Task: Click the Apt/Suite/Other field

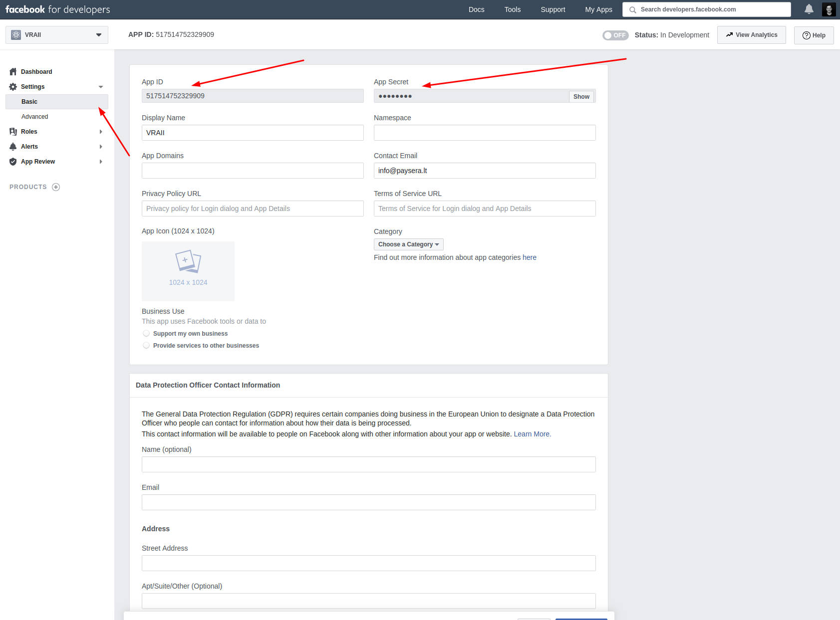Action: coord(369,601)
